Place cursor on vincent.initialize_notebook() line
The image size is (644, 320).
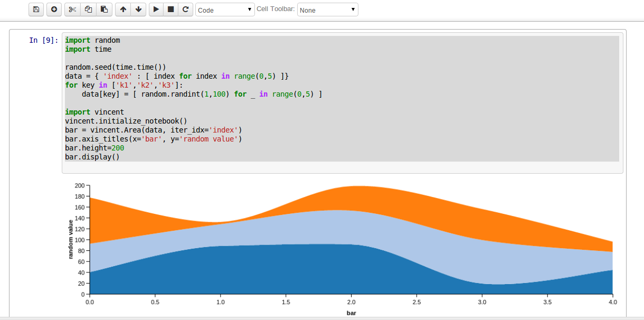coord(126,121)
